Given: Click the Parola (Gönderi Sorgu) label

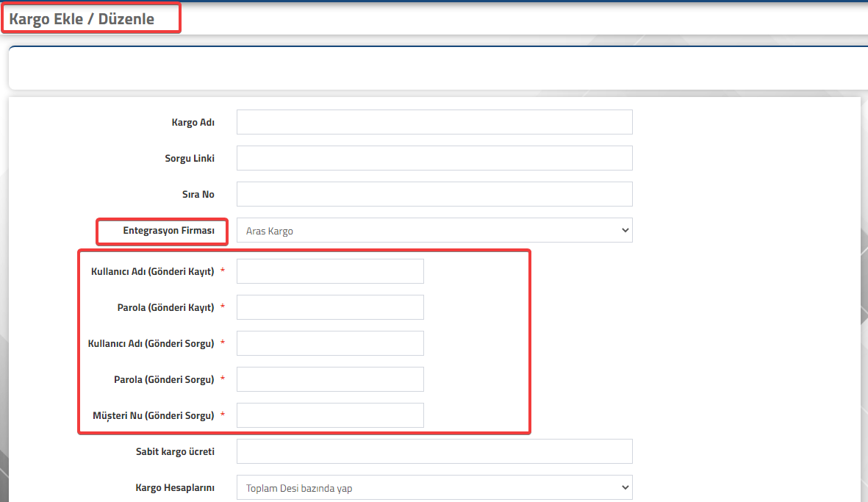Looking at the screenshot, I should click(164, 380).
